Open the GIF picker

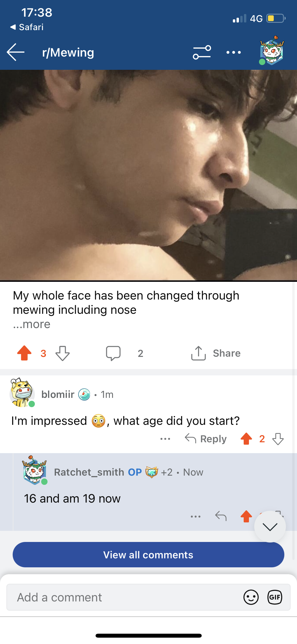pyautogui.click(x=275, y=597)
